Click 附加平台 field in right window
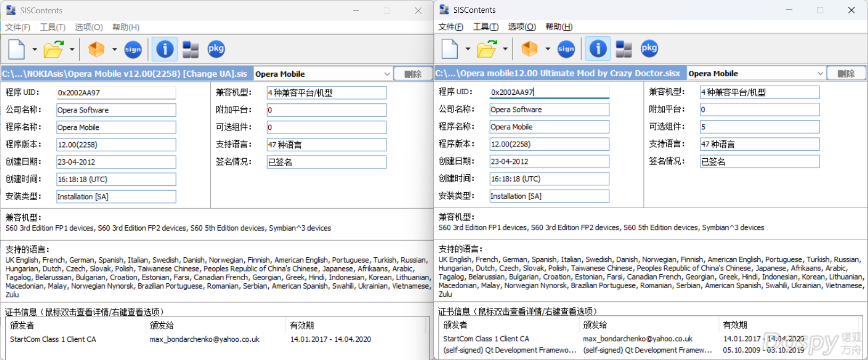This screenshot has width=868, height=360. (x=759, y=110)
